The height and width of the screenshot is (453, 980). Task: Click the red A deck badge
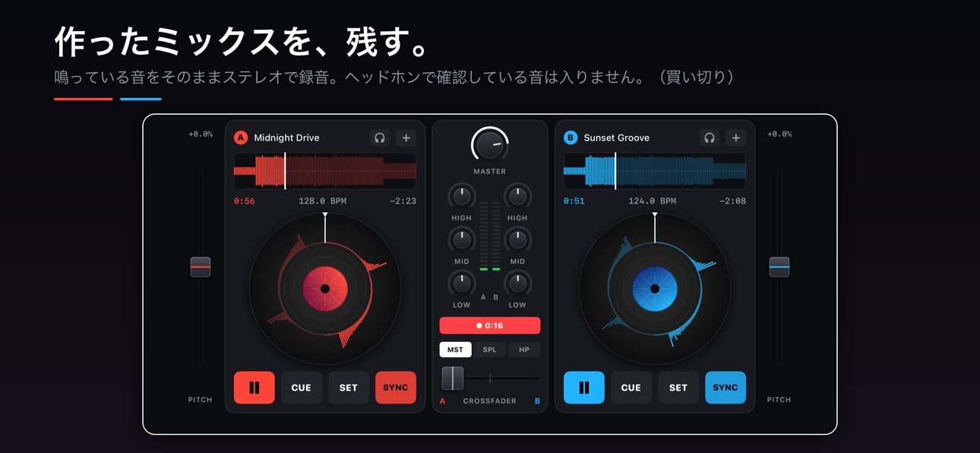pos(241,138)
